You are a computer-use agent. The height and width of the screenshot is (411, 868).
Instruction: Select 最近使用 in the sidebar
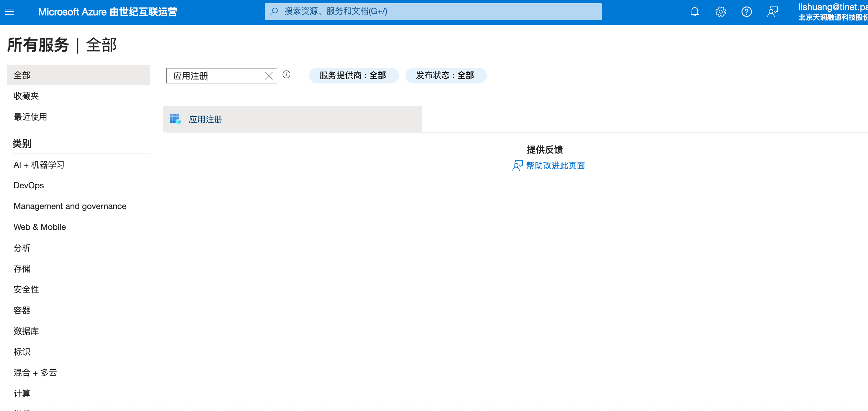click(x=30, y=117)
